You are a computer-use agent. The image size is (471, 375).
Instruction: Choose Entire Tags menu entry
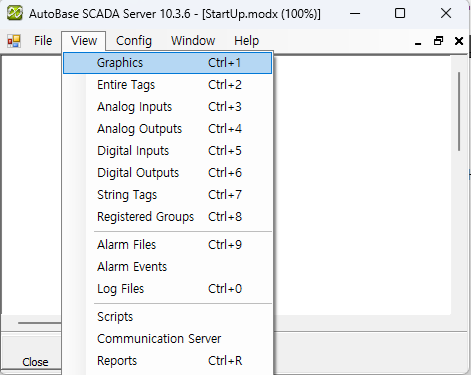168,85
